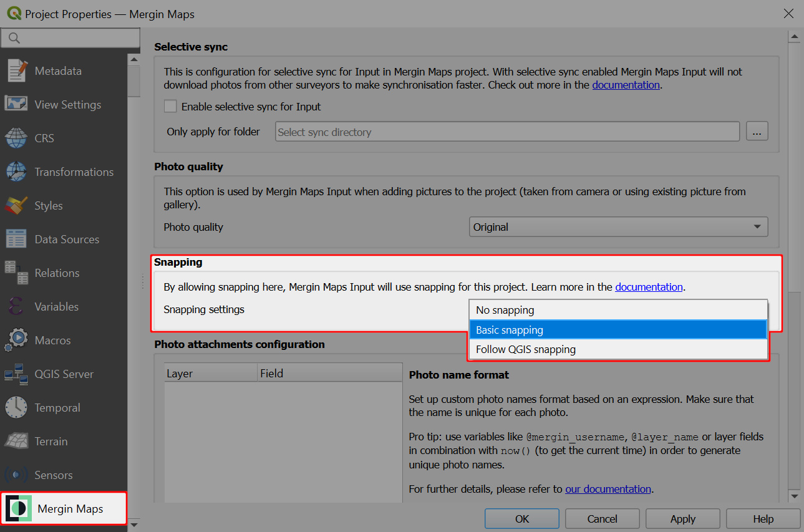
Task: Follow the 'our documentation' photo names link
Action: 608,489
